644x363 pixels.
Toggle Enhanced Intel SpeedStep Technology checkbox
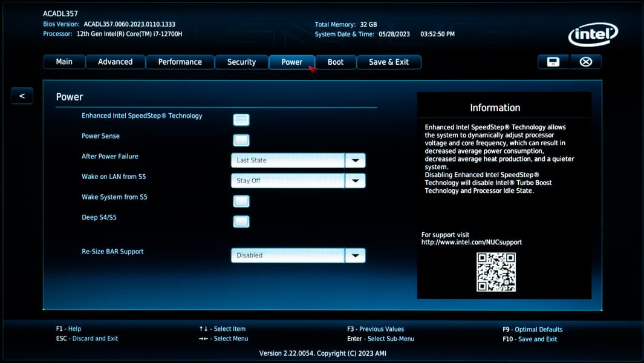[241, 120]
